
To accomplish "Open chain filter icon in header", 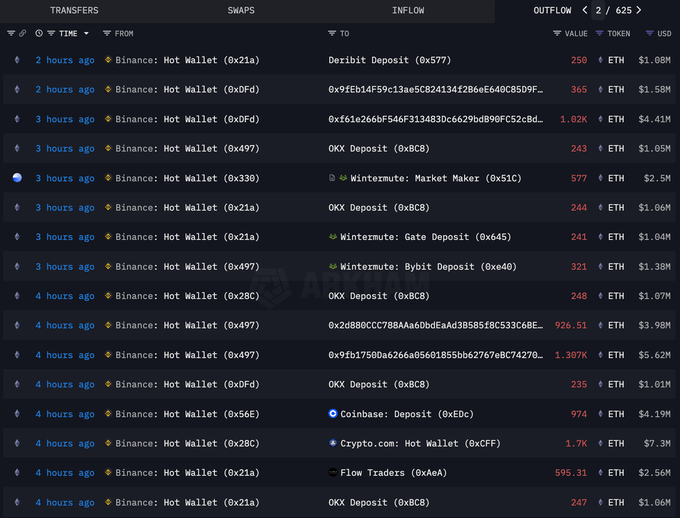I will pyautogui.click(x=11, y=33).
